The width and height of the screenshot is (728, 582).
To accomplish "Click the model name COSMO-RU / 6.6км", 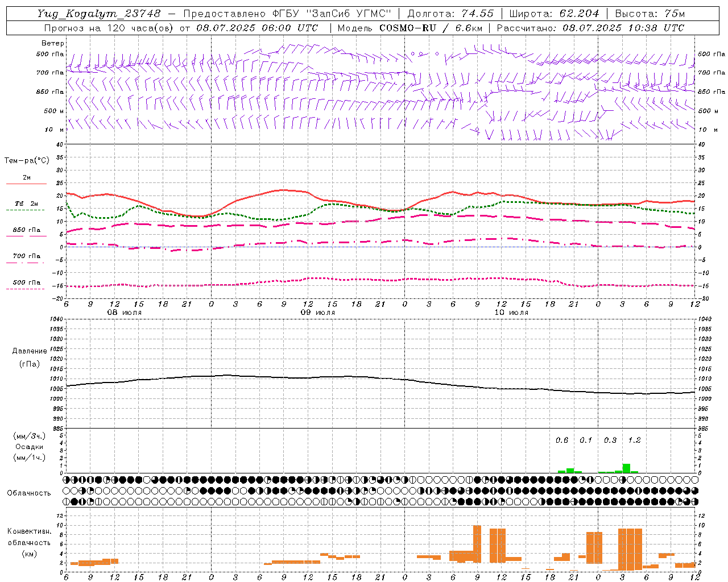I will (431, 28).
